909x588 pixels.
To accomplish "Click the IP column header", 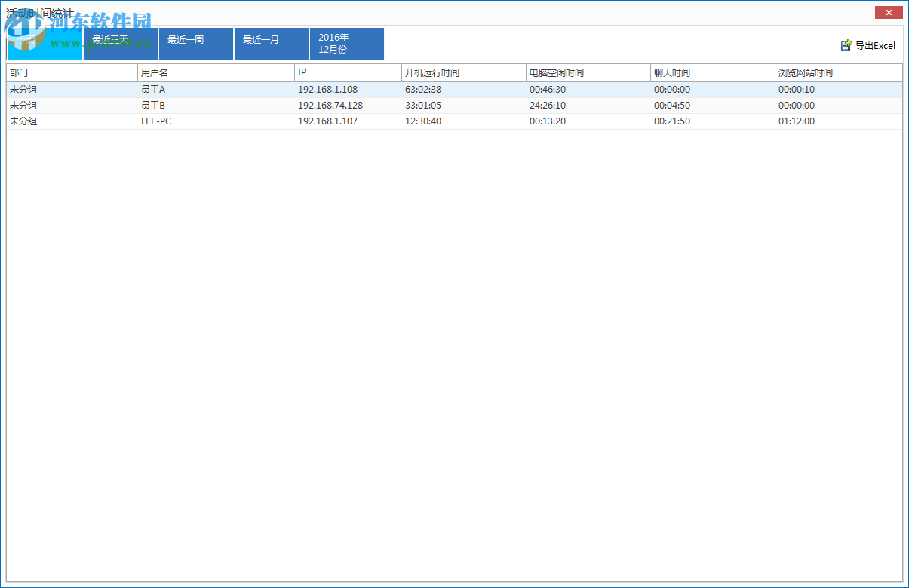I will point(348,73).
